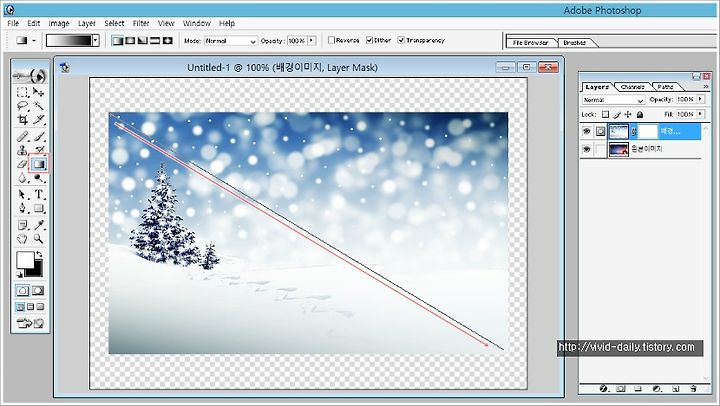This screenshot has width=720, height=406.
Task: Add a layer style in Layers panel
Action: click(x=603, y=389)
